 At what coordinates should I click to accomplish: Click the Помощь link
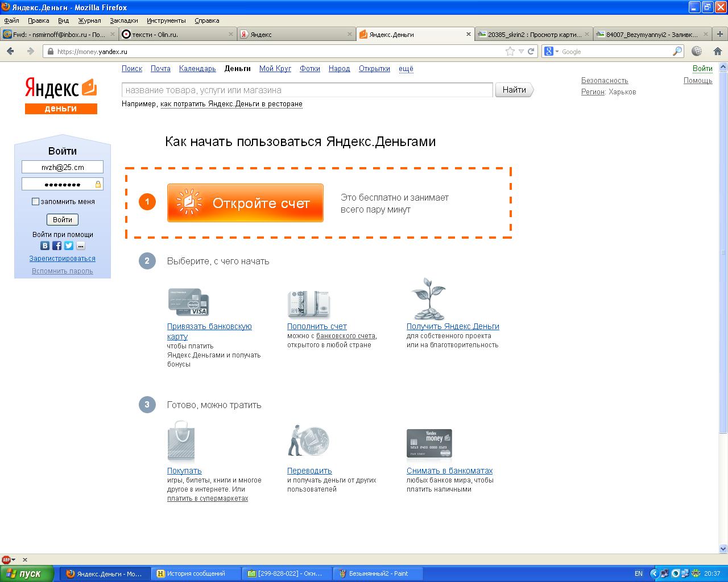pos(698,81)
